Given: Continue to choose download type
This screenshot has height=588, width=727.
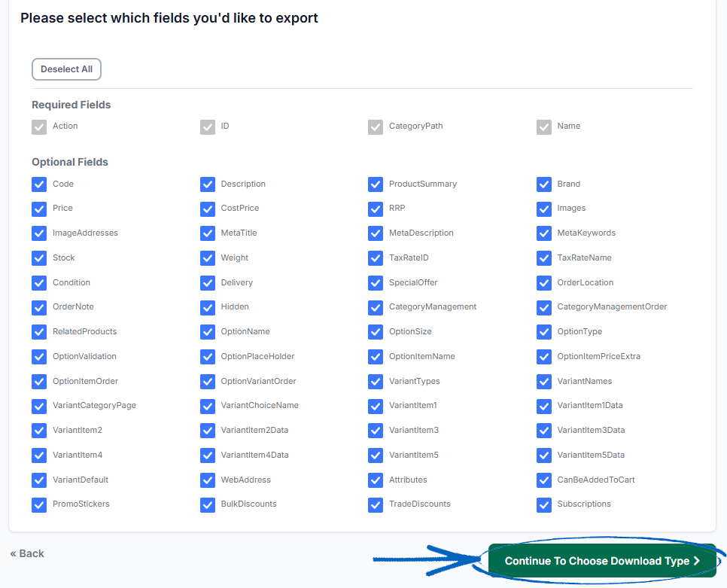Looking at the screenshot, I should coord(602,561).
